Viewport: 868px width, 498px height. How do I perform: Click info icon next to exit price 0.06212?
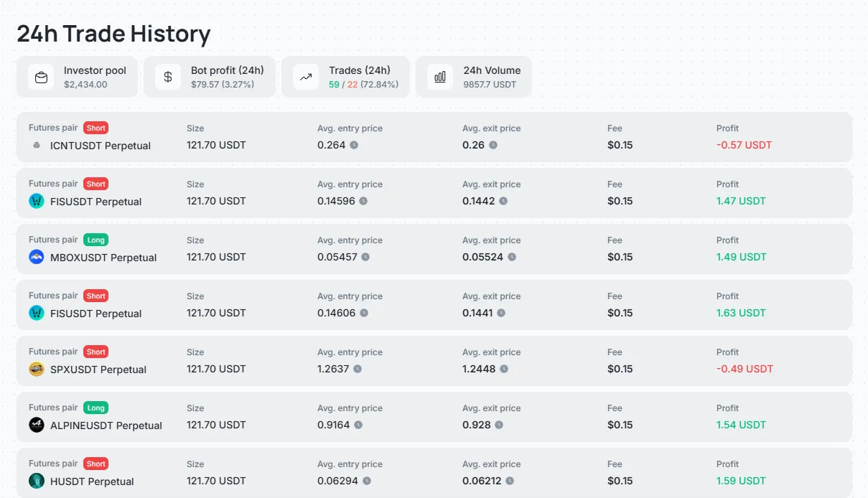(510, 481)
